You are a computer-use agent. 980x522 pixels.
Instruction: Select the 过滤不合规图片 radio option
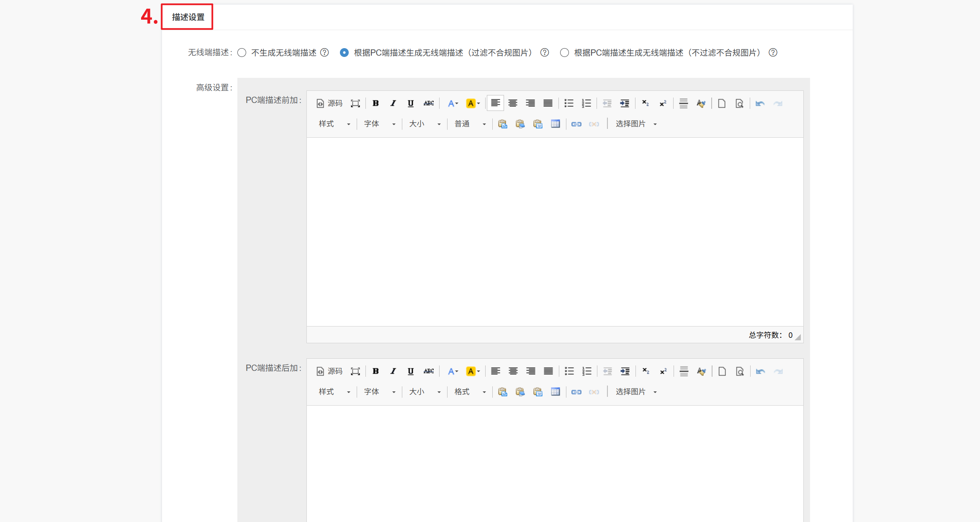click(x=344, y=53)
